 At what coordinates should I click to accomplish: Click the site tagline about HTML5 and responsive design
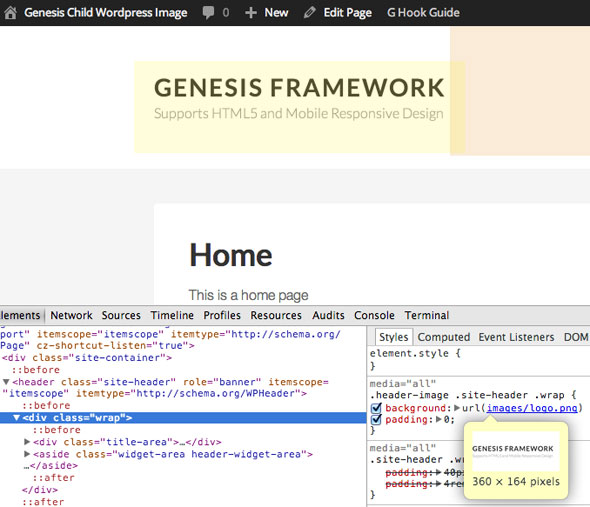(299, 113)
